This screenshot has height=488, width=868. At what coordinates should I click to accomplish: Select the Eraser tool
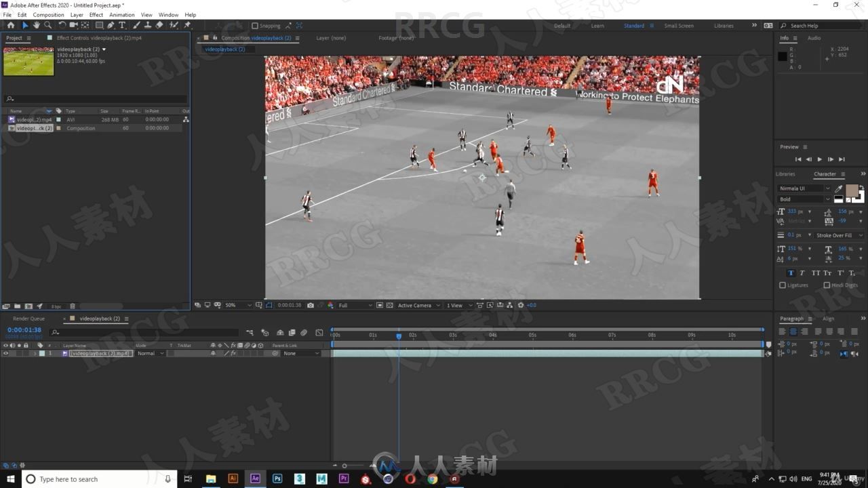[159, 25]
